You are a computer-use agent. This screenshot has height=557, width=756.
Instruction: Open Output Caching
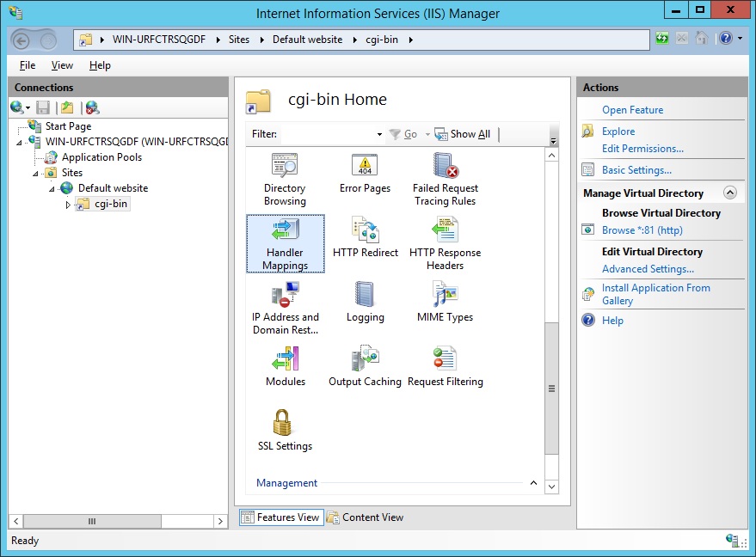click(x=364, y=364)
